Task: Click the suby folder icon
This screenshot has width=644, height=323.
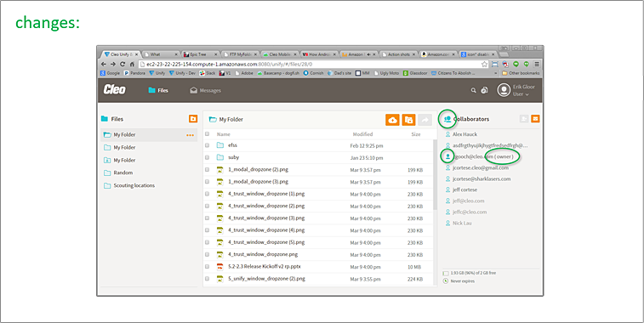Action: tap(220, 157)
